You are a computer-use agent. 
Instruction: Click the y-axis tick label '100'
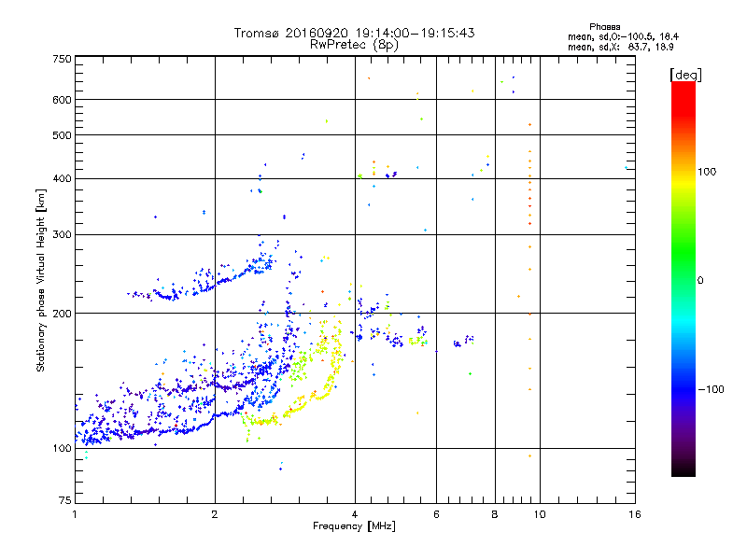(x=62, y=448)
